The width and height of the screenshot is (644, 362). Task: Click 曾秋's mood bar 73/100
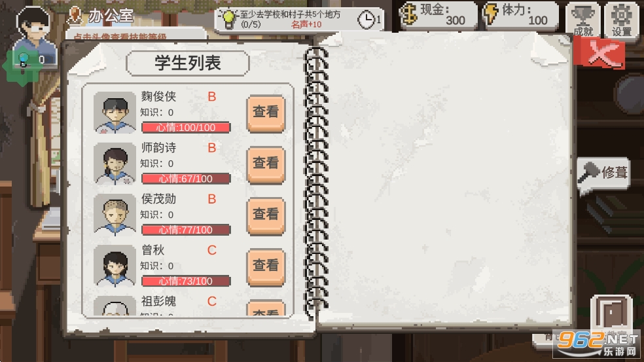[x=186, y=281]
